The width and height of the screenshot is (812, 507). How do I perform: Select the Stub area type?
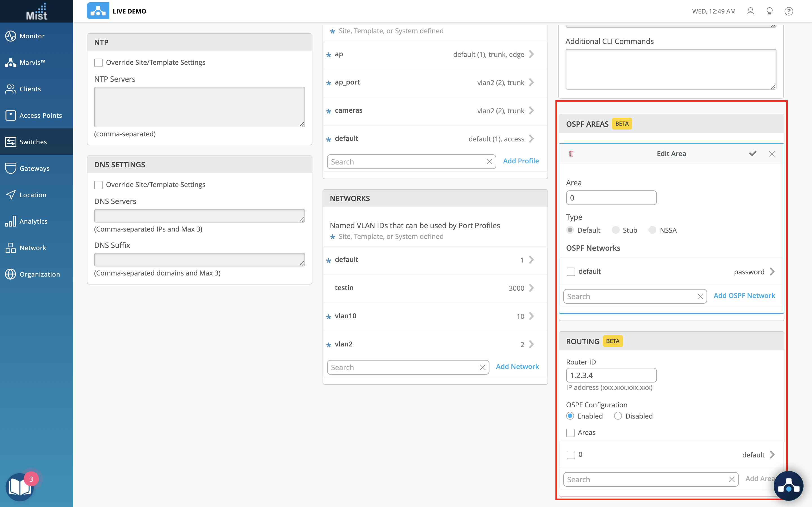pos(616,230)
